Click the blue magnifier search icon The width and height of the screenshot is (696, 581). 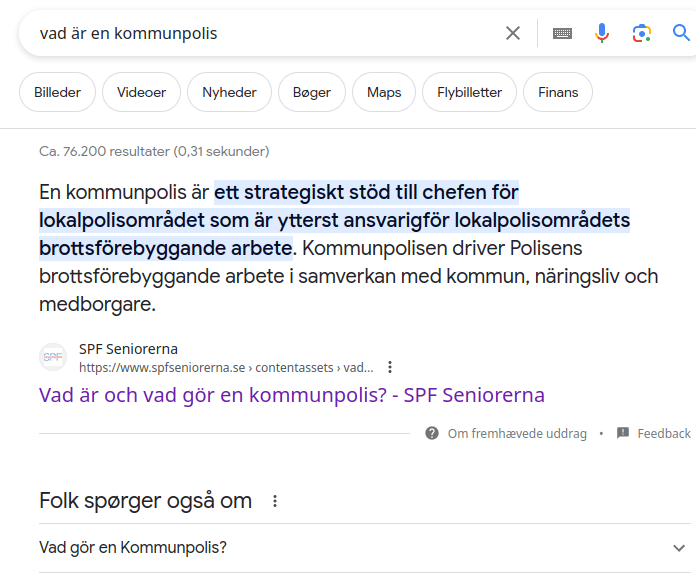click(682, 33)
